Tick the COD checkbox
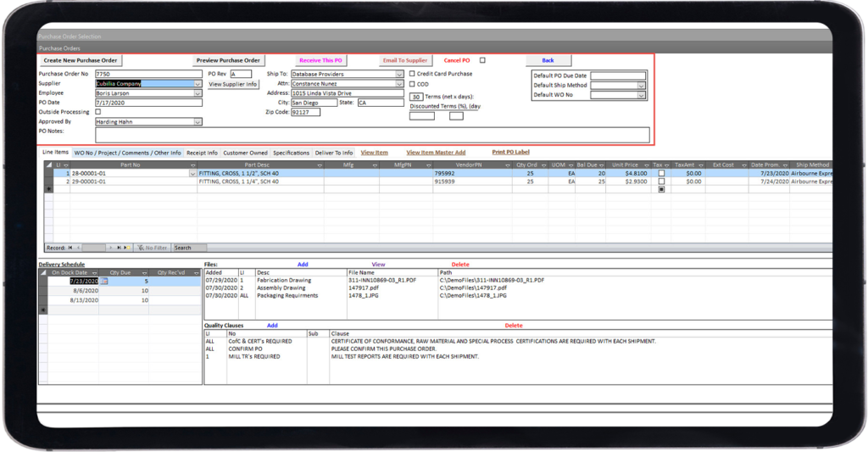The width and height of the screenshot is (868, 452). pyautogui.click(x=412, y=84)
